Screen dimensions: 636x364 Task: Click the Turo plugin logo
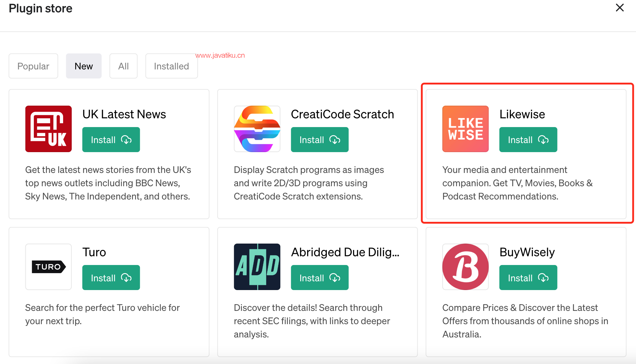click(48, 267)
